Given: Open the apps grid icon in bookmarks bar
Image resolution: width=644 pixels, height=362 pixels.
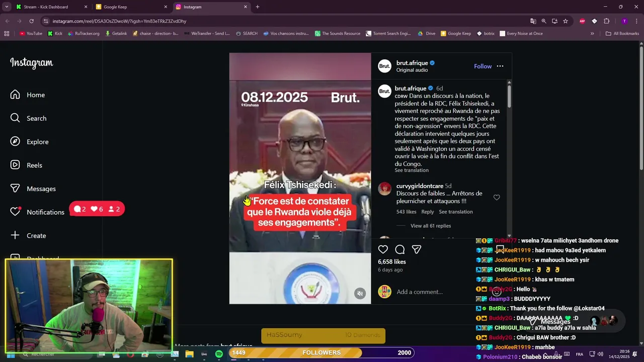Looking at the screenshot, I should pyautogui.click(x=7, y=34).
